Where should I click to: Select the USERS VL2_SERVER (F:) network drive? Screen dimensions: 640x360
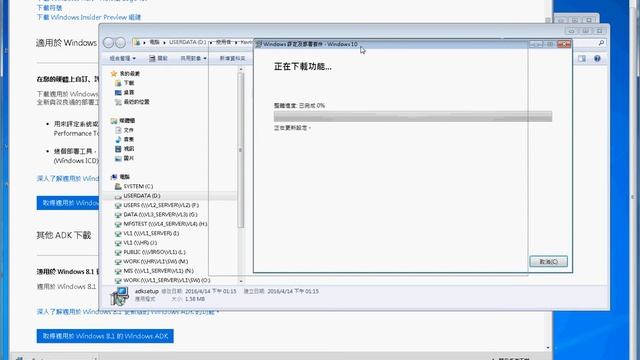point(161,205)
